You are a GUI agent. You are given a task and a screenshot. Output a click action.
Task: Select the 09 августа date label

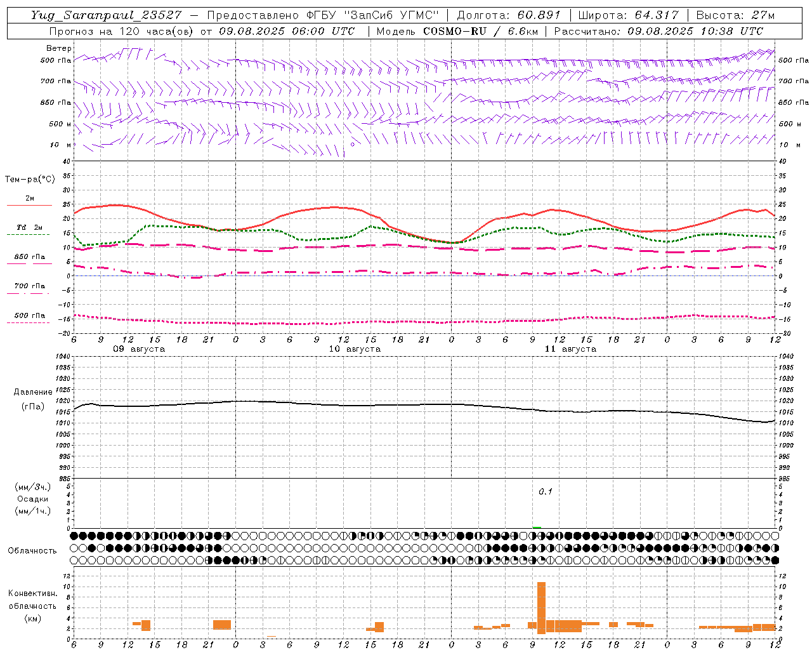click(x=139, y=349)
